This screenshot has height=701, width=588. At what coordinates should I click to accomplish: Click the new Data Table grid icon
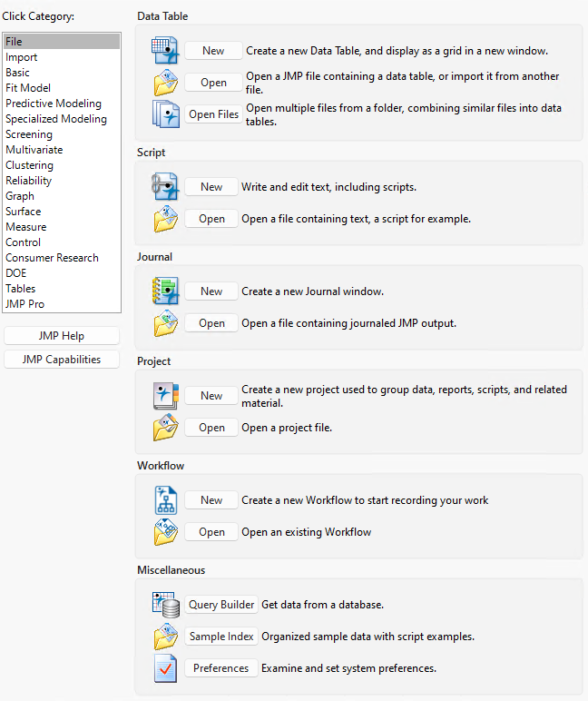(165, 51)
